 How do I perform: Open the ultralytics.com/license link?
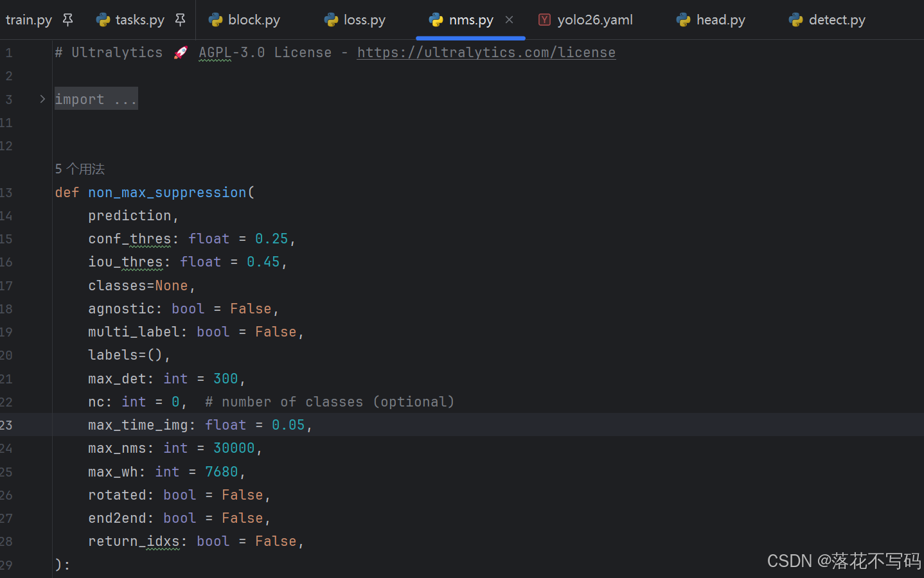click(486, 53)
